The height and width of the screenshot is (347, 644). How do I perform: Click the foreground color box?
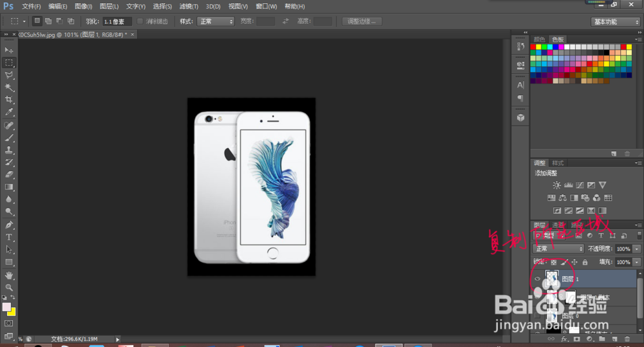pos(6,306)
